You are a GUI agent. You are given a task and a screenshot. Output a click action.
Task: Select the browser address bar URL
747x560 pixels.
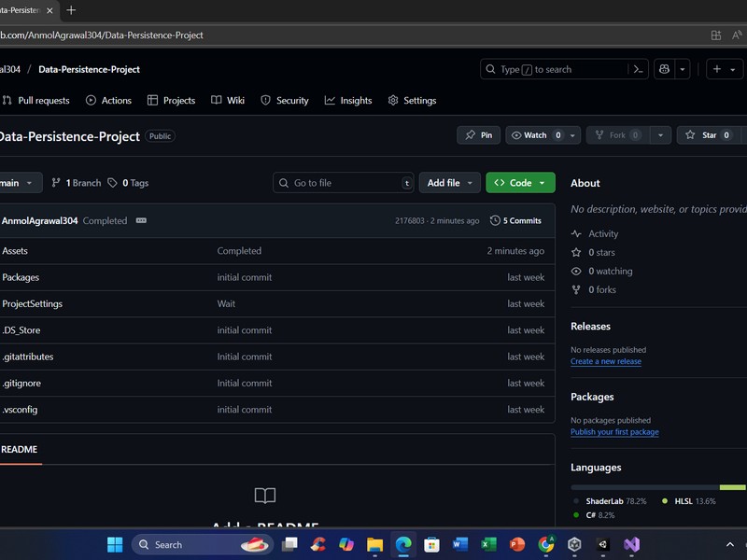pyautogui.click(x=102, y=35)
